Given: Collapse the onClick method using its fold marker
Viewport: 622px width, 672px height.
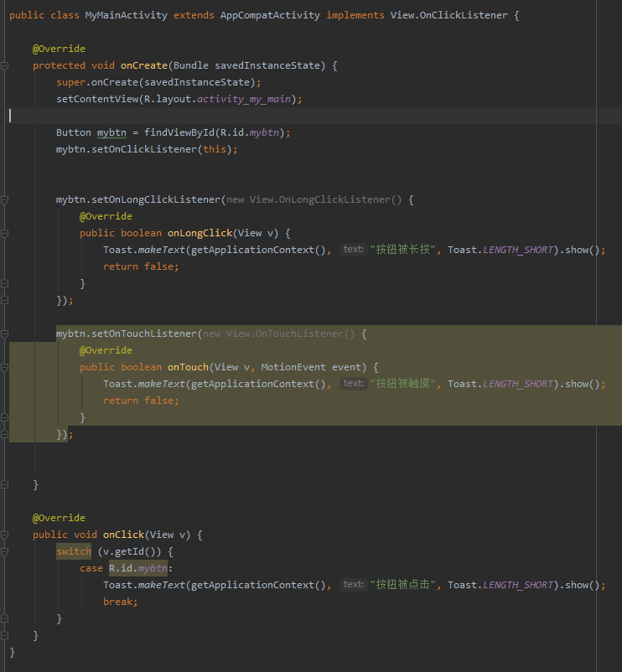Looking at the screenshot, I should 5,535.
